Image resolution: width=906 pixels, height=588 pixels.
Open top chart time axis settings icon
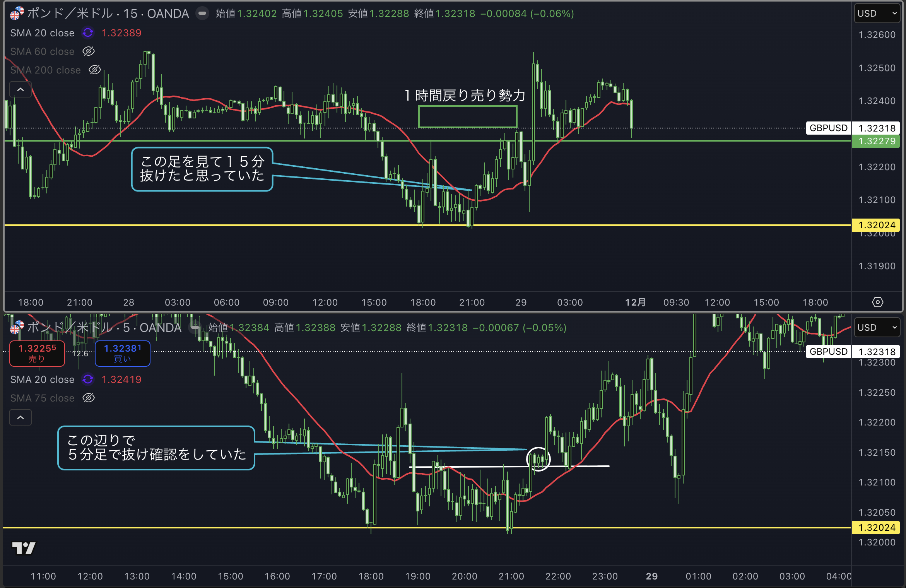877,302
